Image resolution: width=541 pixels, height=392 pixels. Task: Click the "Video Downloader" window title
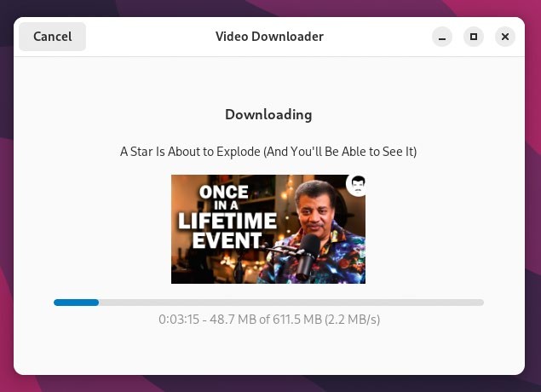click(x=269, y=37)
